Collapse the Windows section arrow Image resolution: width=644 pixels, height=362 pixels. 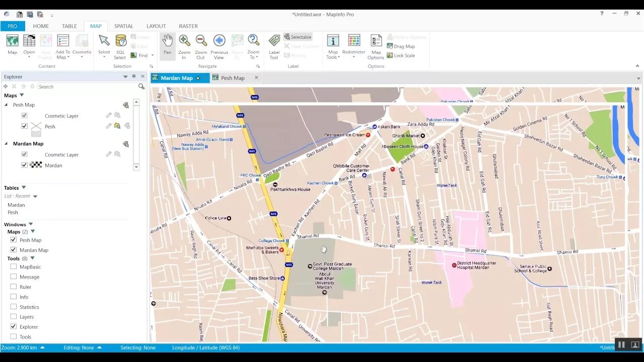31,224
